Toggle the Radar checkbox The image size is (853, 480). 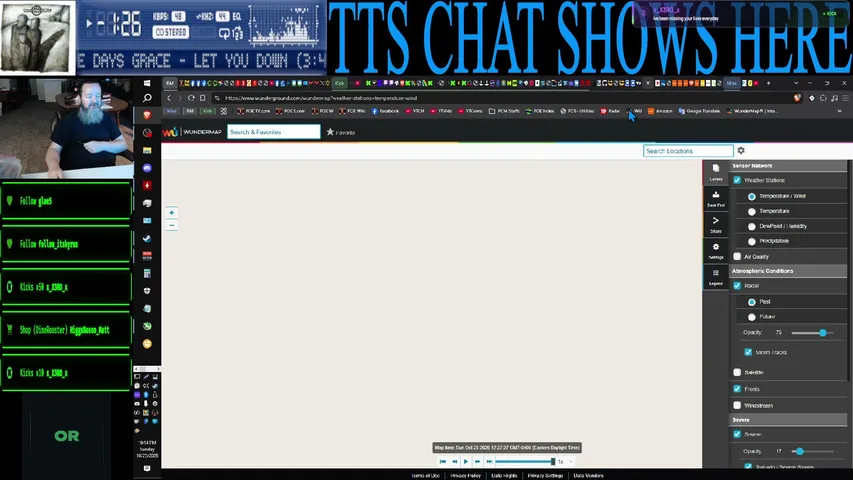click(737, 286)
